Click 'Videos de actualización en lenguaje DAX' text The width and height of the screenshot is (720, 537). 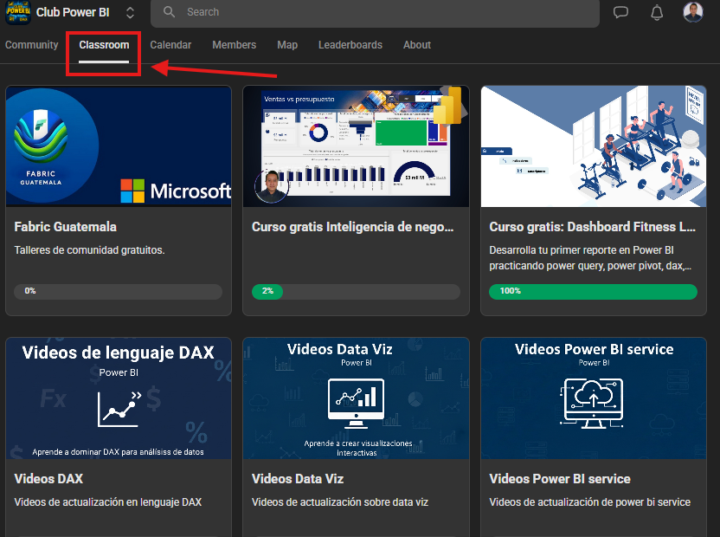pyautogui.click(x=108, y=502)
